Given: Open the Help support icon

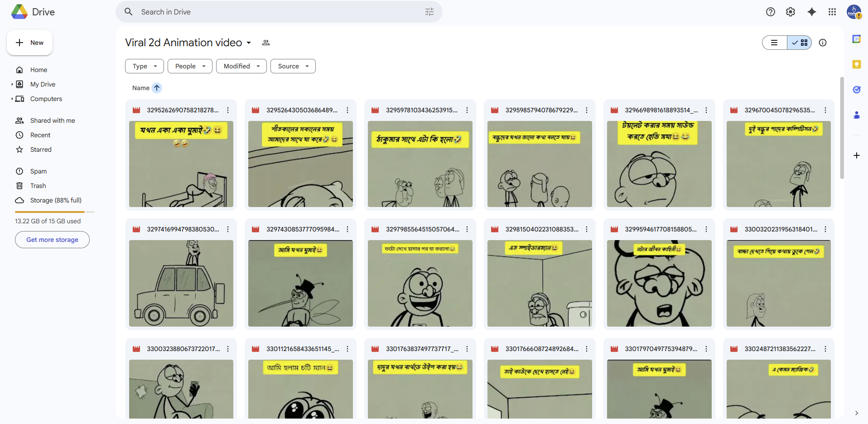Looking at the screenshot, I should [770, 12].
